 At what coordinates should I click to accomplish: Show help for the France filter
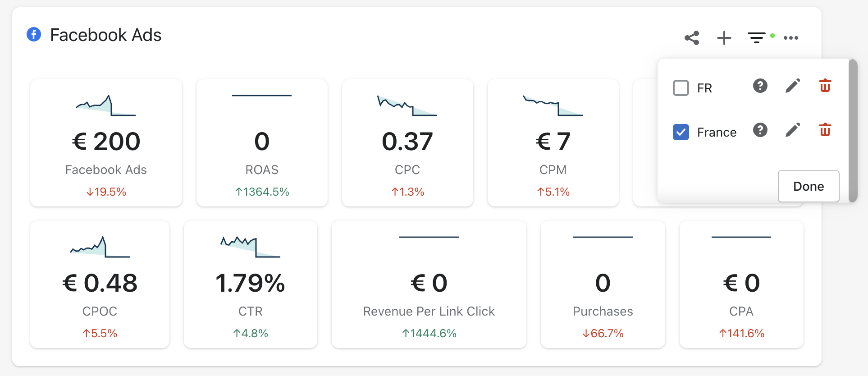pyautogui.click(x=760, y=130)
